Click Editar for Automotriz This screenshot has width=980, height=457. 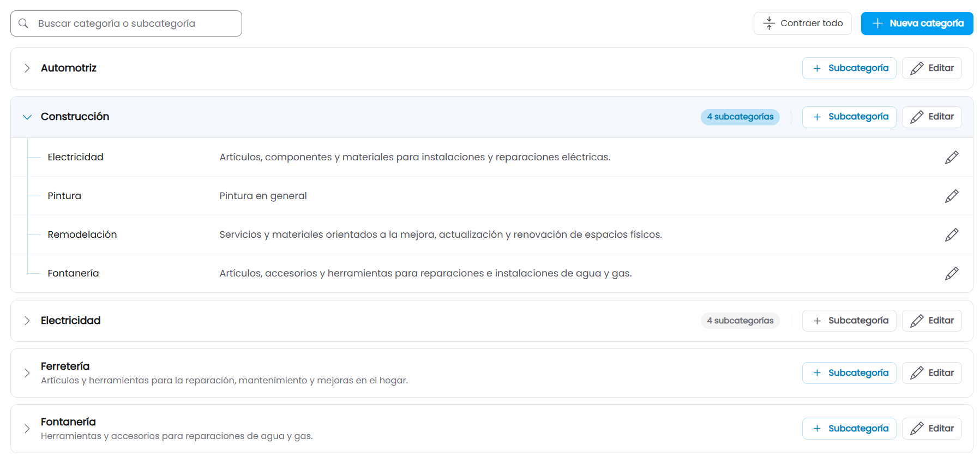point(932,68)
